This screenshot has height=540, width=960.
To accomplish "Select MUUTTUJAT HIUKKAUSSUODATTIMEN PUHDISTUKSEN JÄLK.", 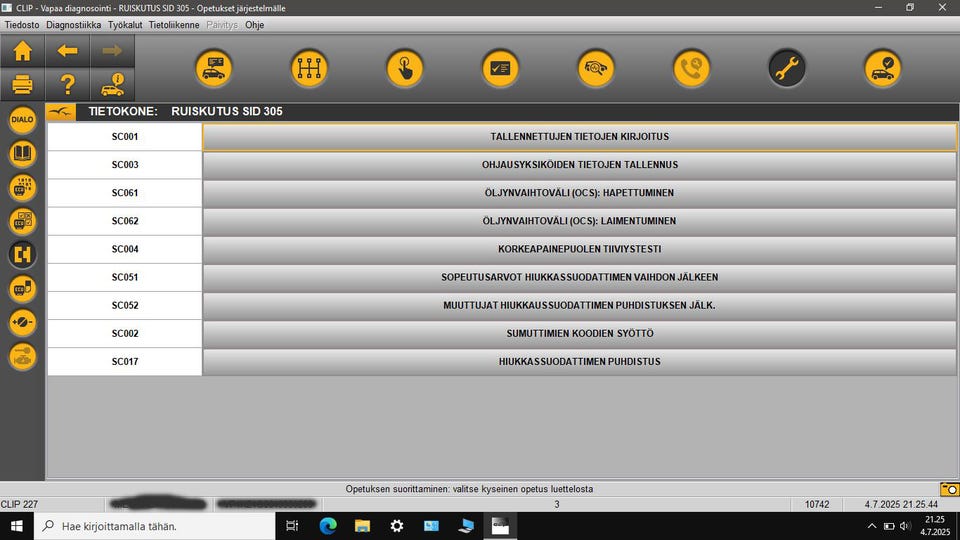I will coord(579,306).
